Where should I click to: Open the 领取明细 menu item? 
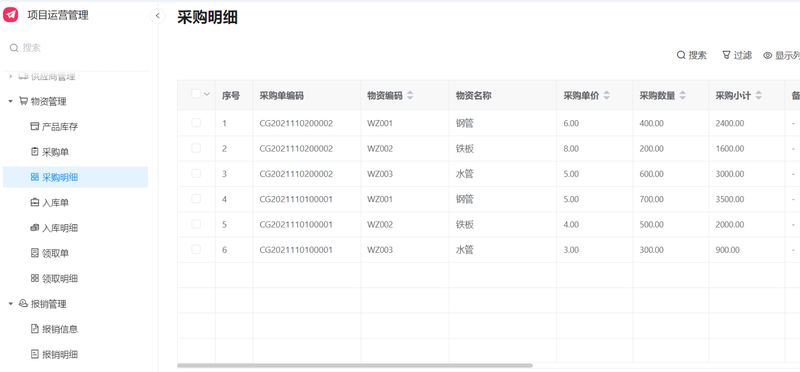click(54, 279)
